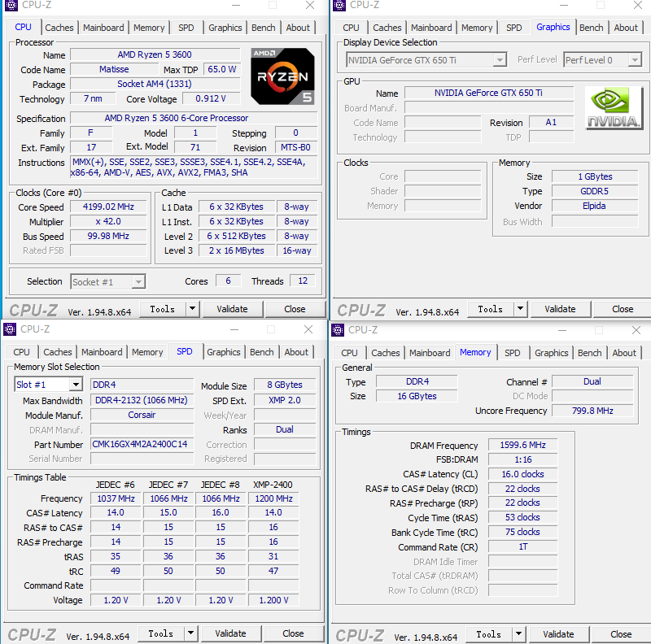Click the Module Manuf. value Corsair

pyautogui.click(x=142, y=415)
